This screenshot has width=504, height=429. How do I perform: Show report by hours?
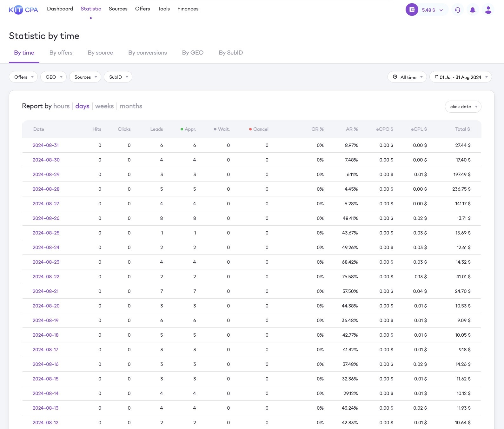click(62, 106)
